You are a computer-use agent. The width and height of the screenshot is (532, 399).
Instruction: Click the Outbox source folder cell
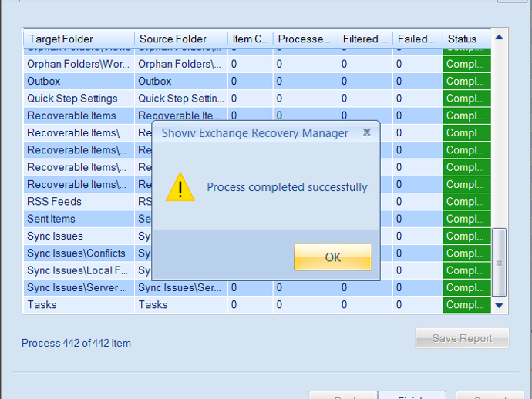[181, 82]
